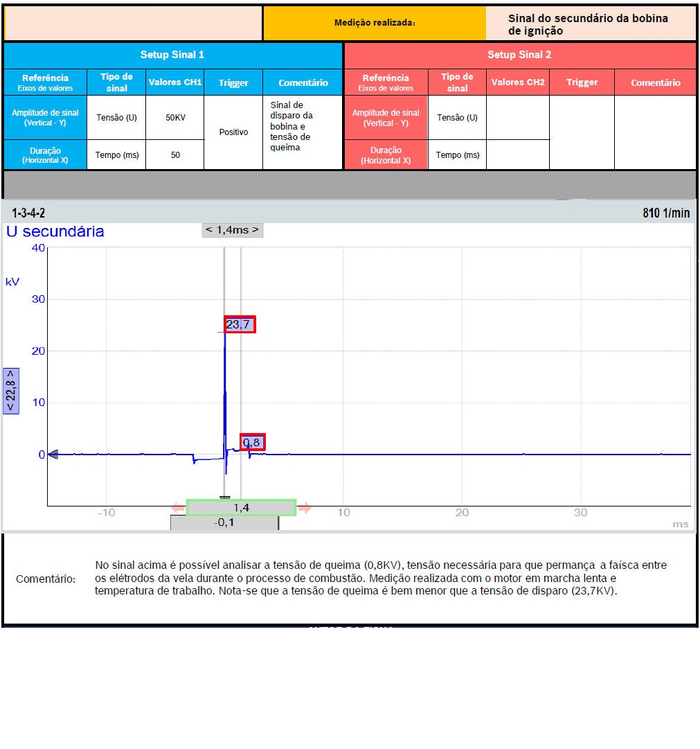Click the left pink arrow beside 1,4 box
This screenshot has height=749, width=700.
[178, 508]
